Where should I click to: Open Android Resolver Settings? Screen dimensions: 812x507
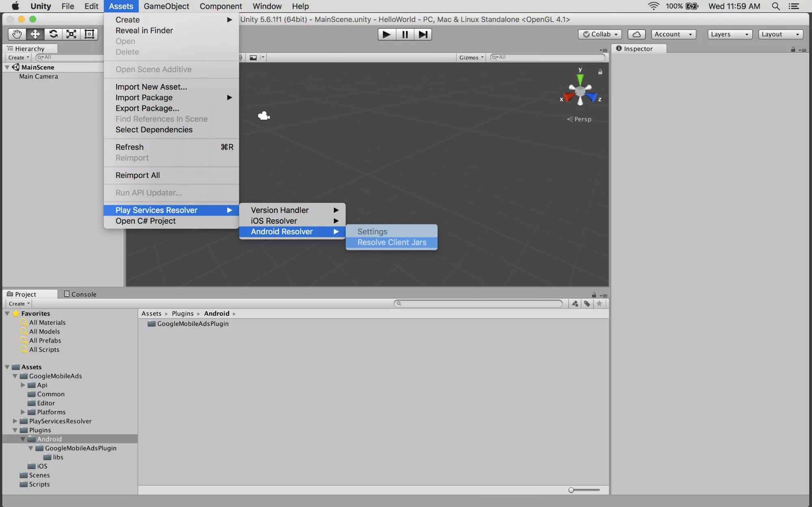pyautogui.click(x=392, y=231)
